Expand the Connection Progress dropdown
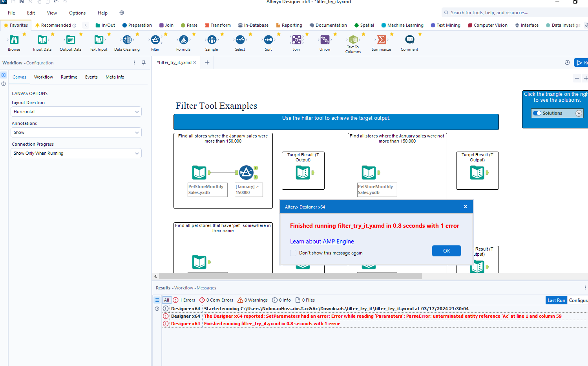 76,153
